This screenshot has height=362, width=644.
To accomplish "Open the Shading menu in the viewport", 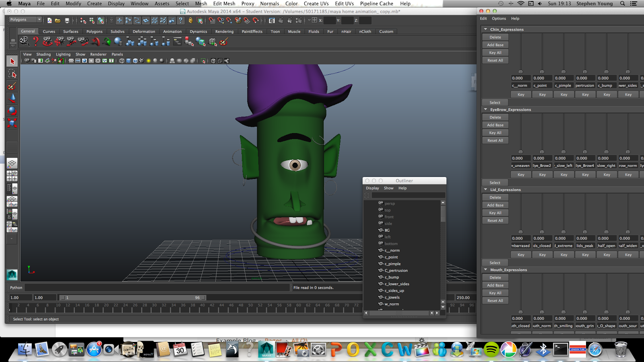I will coord(43,54).
